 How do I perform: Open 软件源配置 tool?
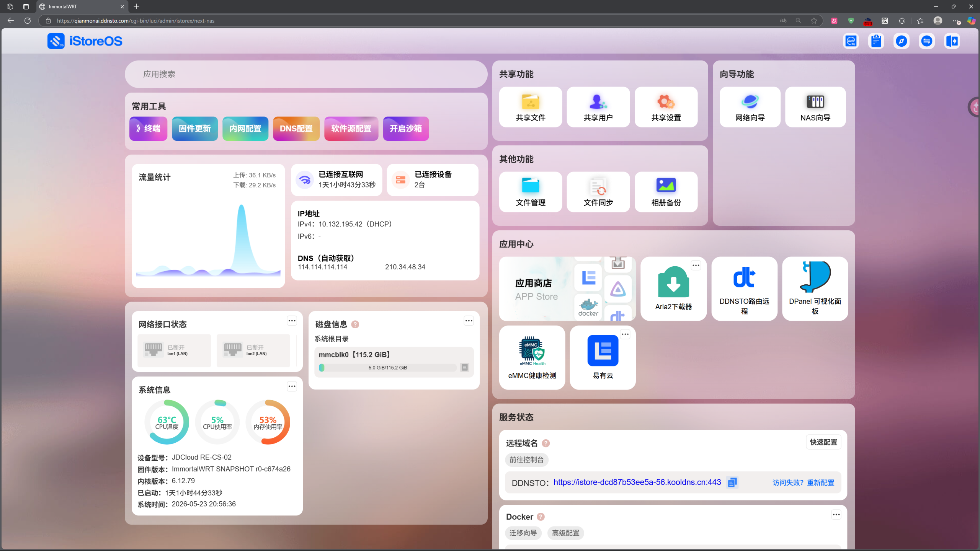pos(351,129)
